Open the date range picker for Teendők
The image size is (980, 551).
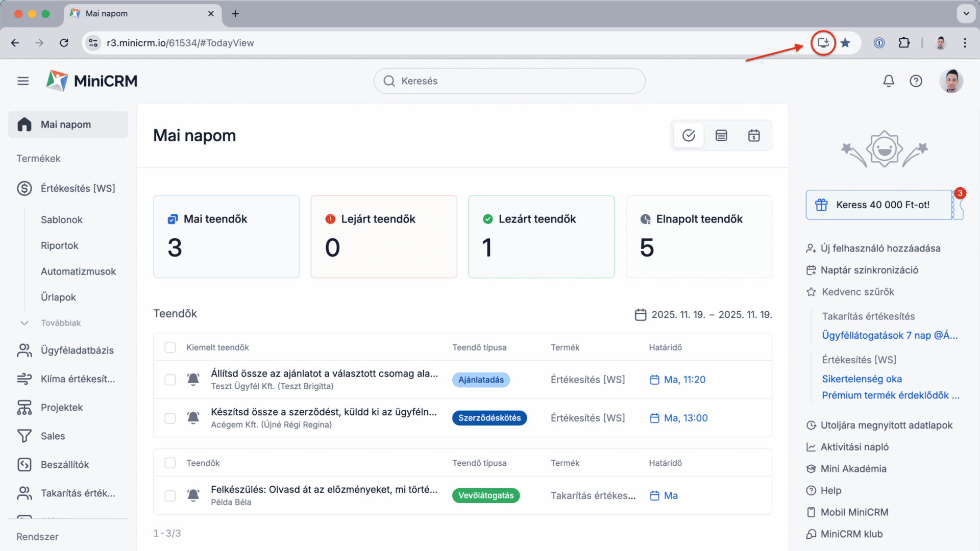tap(703, 315)
